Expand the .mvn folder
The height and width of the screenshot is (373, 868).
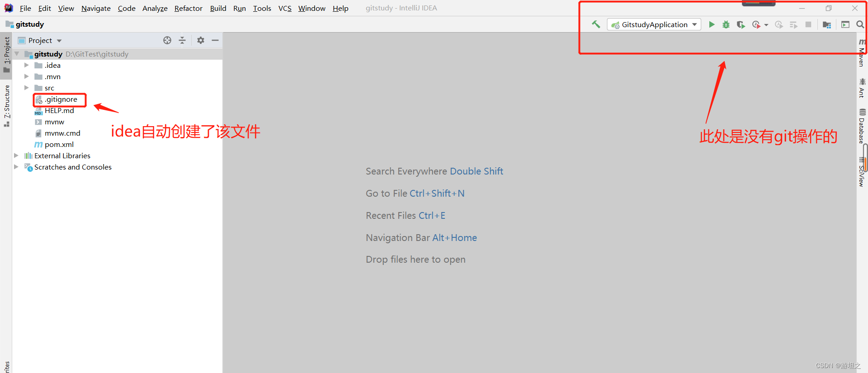coord(26,76)
